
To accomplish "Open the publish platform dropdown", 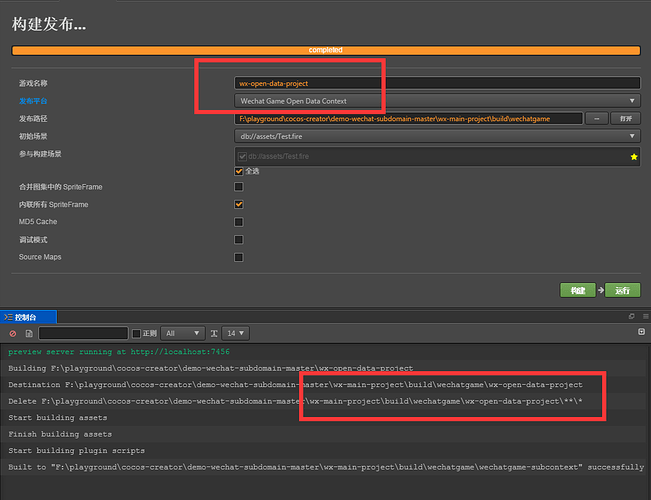I will tap(437, 101).
